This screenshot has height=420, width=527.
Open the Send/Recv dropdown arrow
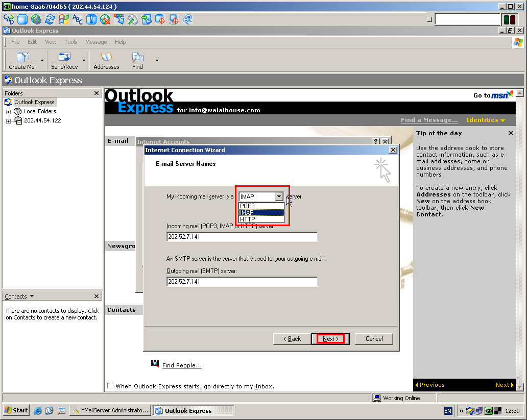84,60
